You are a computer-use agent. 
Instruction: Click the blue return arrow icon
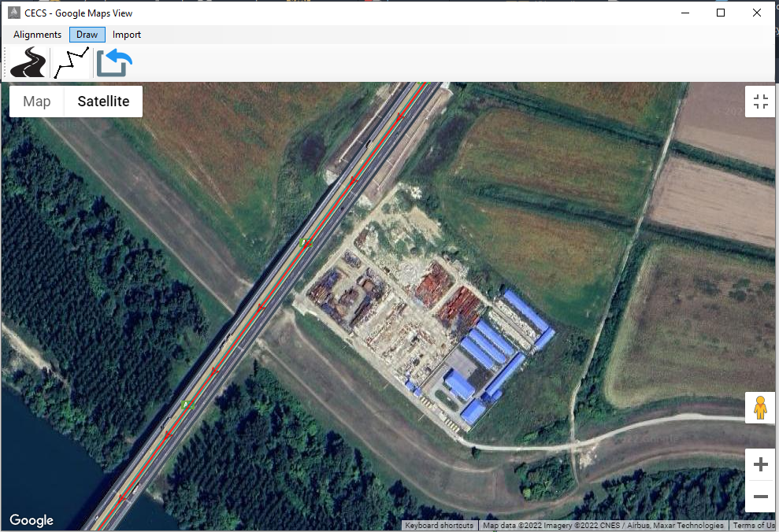pyautogui.click(x=114, y=63)
